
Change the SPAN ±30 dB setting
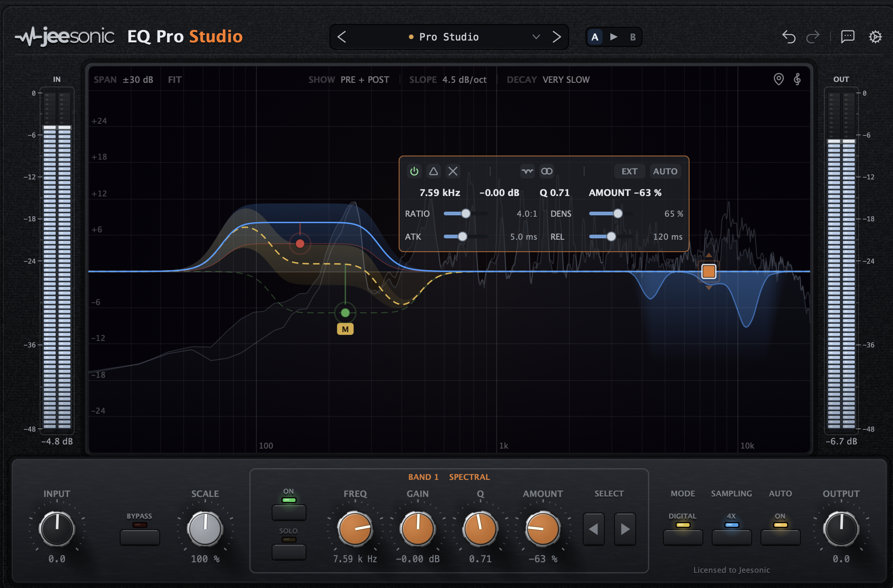[x=123, y=80]
